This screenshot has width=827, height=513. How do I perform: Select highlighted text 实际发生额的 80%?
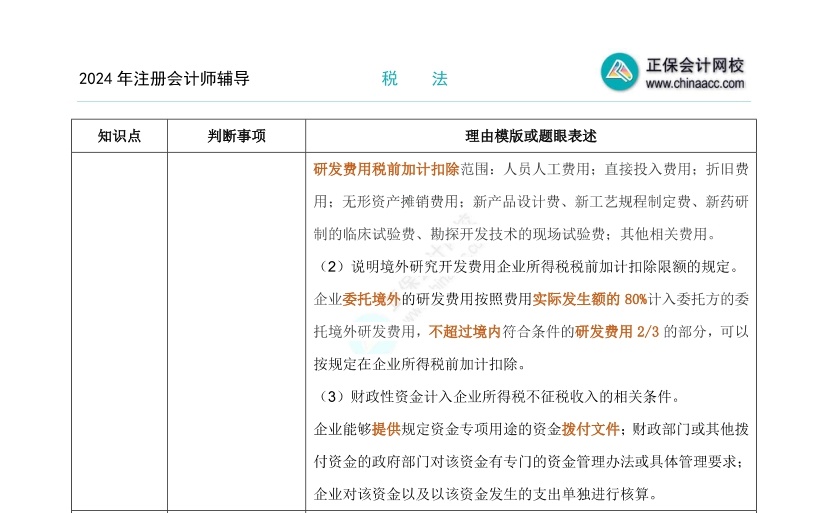590,299
